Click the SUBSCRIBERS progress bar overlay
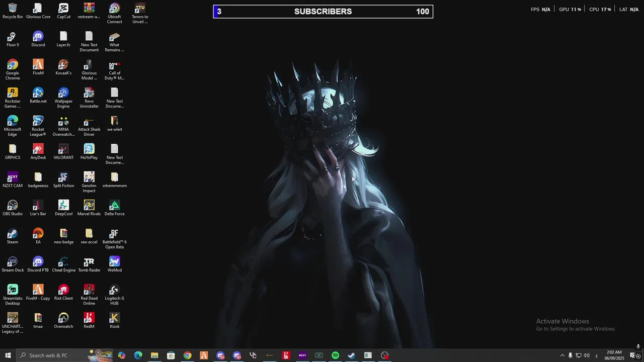Screen dimensions: 644x362 pyautogui.click(x=323, y=12)
